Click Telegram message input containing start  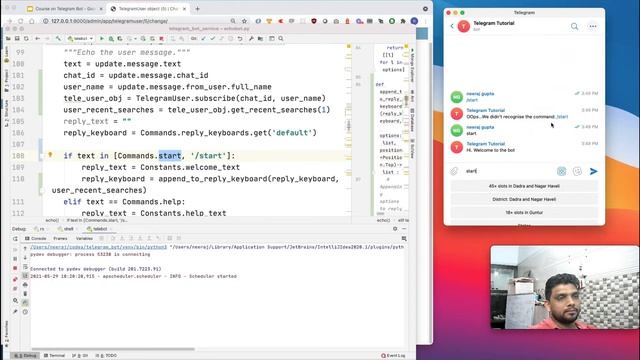(x=508, y=171)
